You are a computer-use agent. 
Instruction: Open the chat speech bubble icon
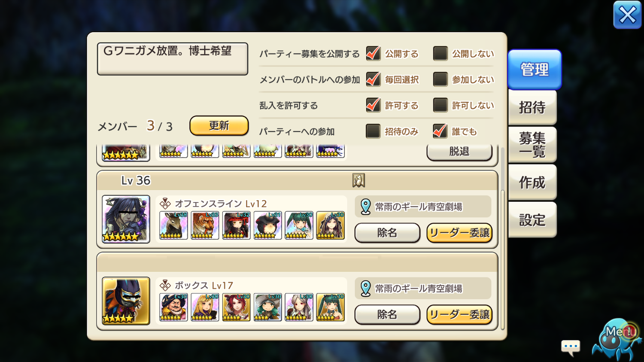point(571,347)
